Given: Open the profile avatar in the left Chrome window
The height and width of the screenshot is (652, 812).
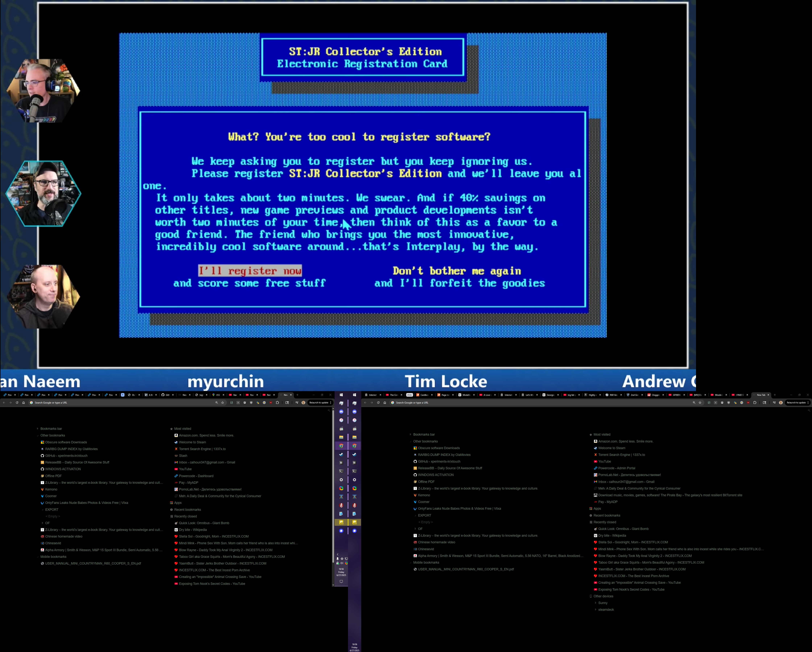Looking at the screenshot, I should click(304, 403).
